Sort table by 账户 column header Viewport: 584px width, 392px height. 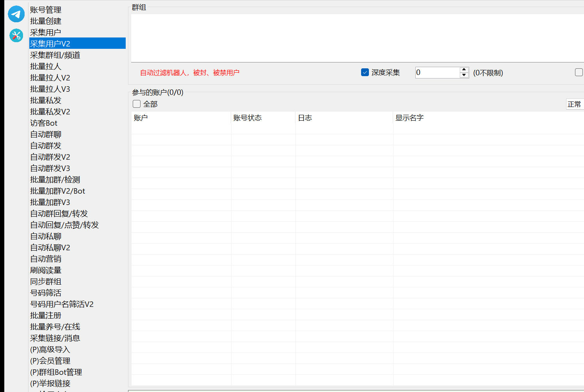coord(181,118)
